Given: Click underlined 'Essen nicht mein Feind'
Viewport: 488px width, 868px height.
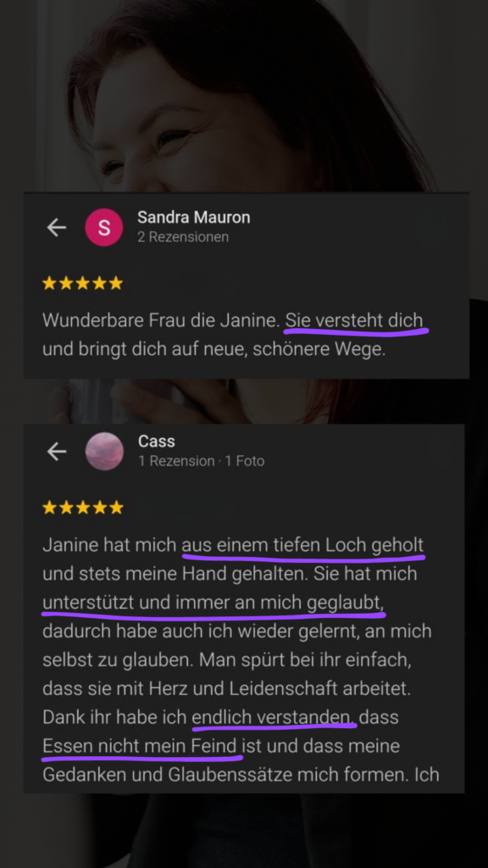Looking at the screenshot, I should coord(142,746).
